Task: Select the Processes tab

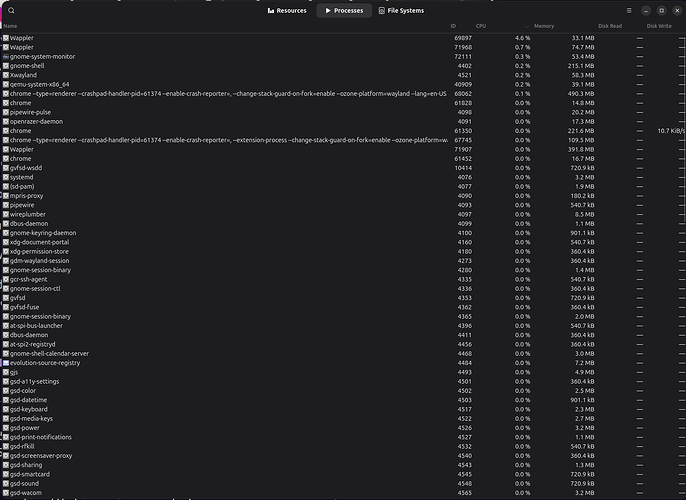Action: tap(344, 10)
